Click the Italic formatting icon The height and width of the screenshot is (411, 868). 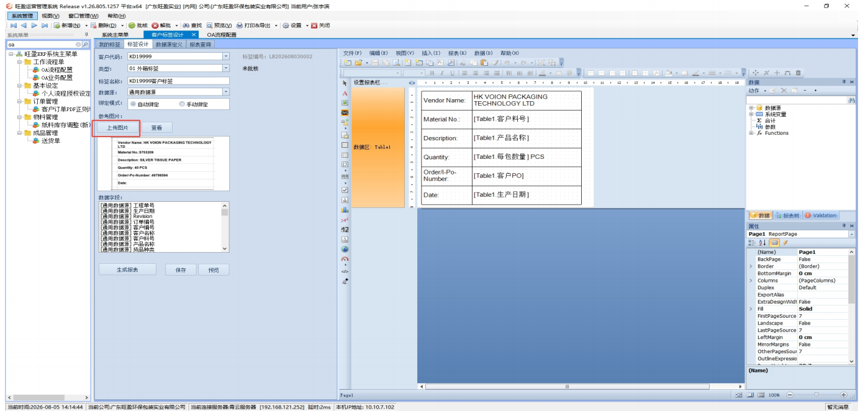pyautogui.click(x=442, y=73)
